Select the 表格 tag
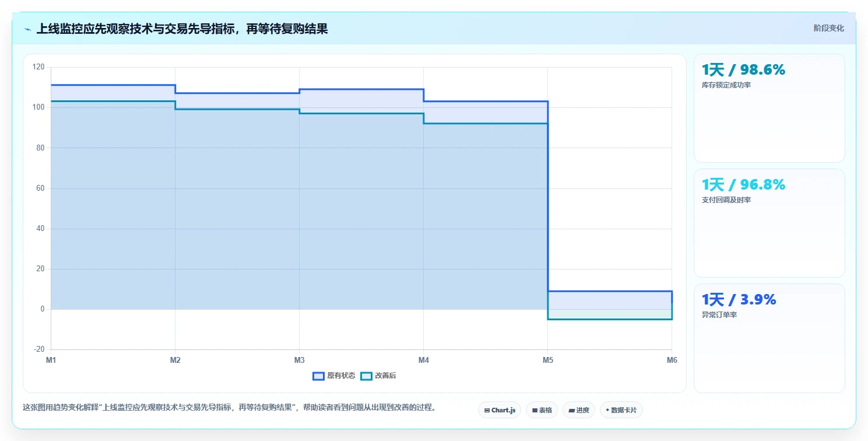Viewport: 868px width, 441px height. tap(542, 410)
